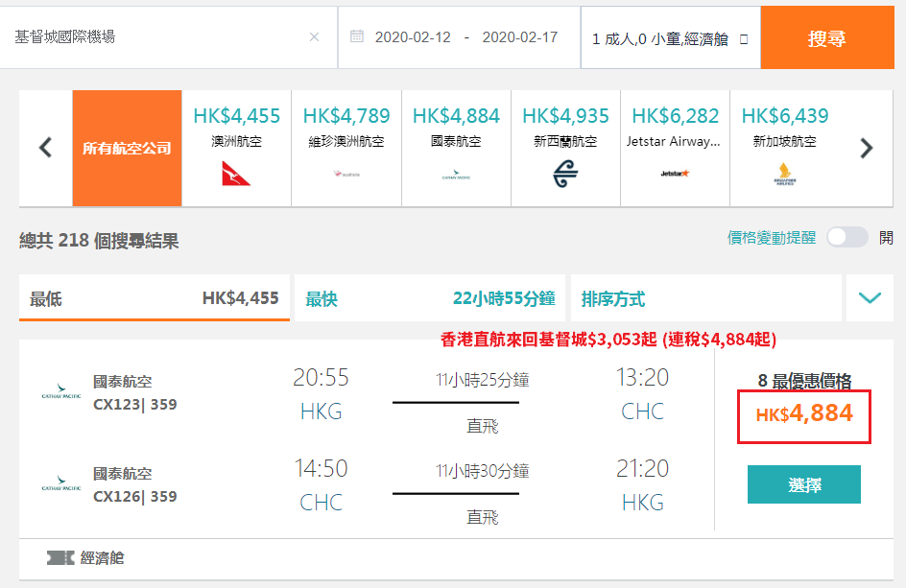Click the 8 最優惠價格 label
906x588 pixels.
coord(804,381)
